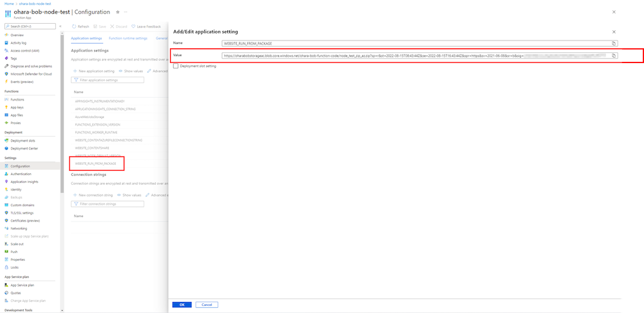Focus the Filter connection strings box
The width and height of the screenshot is (644, 313).
point(108,204)
